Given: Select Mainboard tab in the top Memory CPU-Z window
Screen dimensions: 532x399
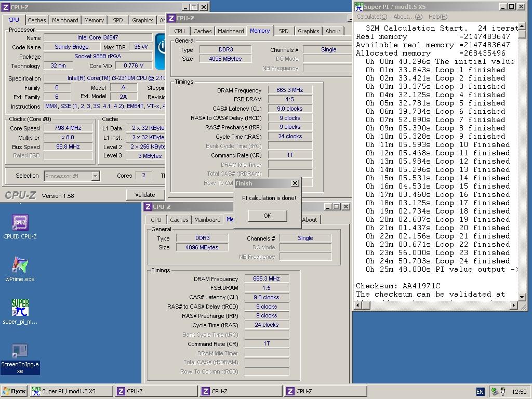Looking at the screenshot, I should click(x=231, y=31).
